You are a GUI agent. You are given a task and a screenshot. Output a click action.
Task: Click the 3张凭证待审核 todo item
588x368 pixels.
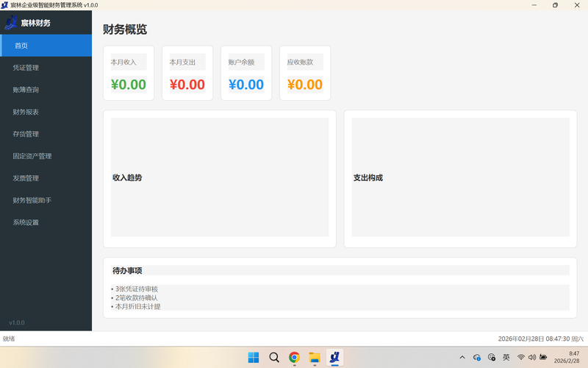(x=137, y=289)
